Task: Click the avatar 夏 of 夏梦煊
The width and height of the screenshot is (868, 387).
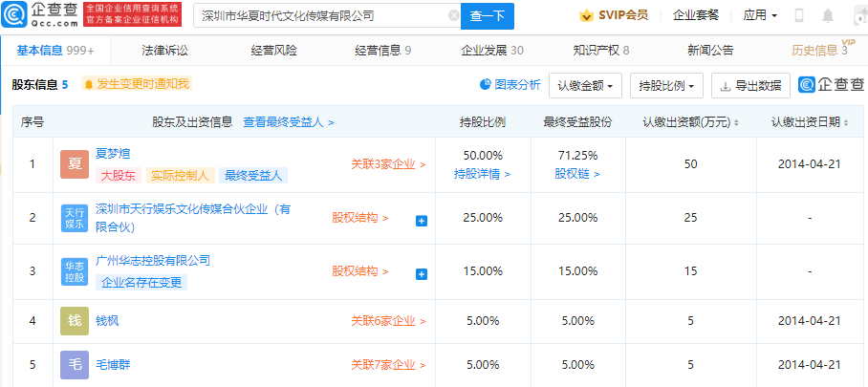Action: [75, 164]
